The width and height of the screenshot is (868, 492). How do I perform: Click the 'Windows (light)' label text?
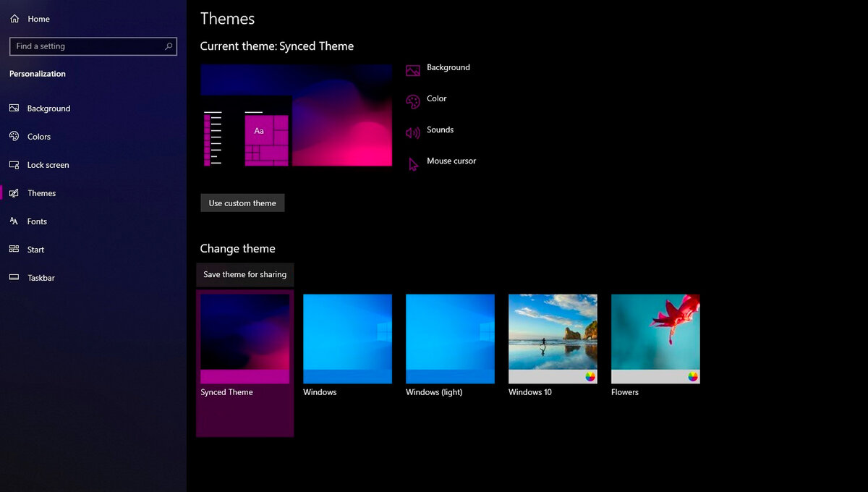434,392
